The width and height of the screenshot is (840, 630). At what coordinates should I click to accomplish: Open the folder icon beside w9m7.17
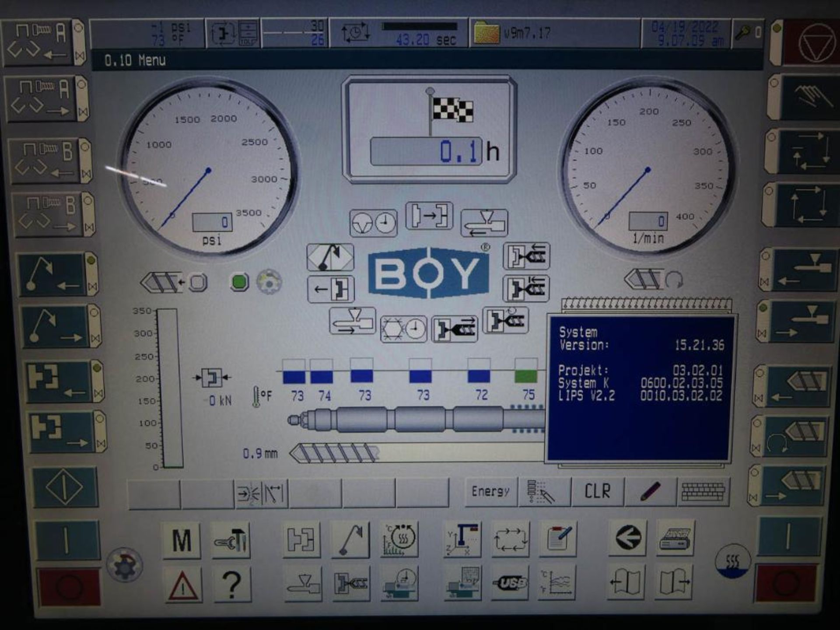pyautogui.click(x=486, y=33)
